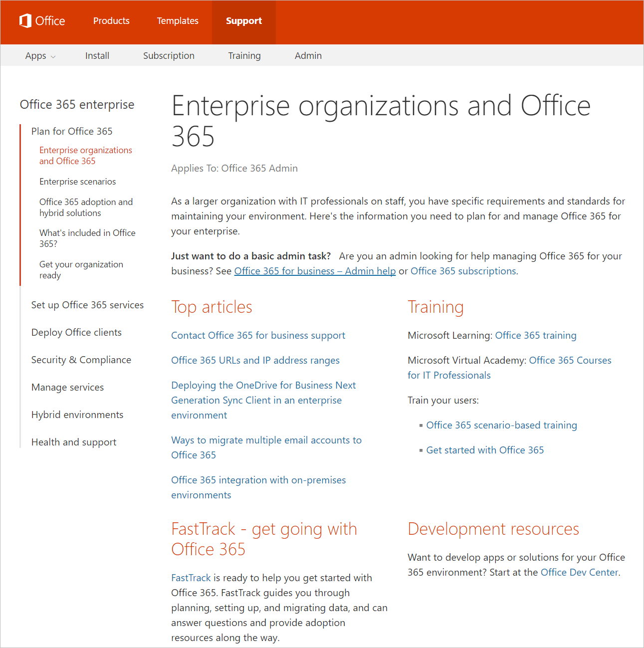Click 'Get your organization ready' in sidebar

point(81,269)
